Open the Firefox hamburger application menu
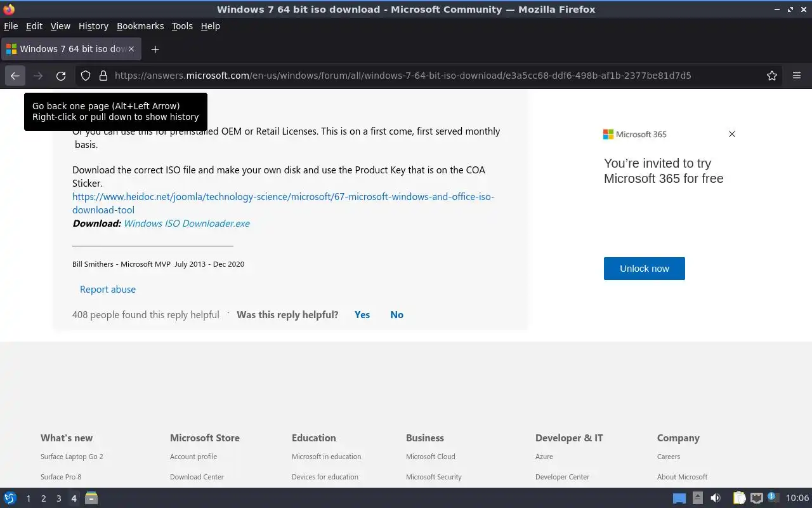The width and height of the screenshot is (812, 508). 797,76
